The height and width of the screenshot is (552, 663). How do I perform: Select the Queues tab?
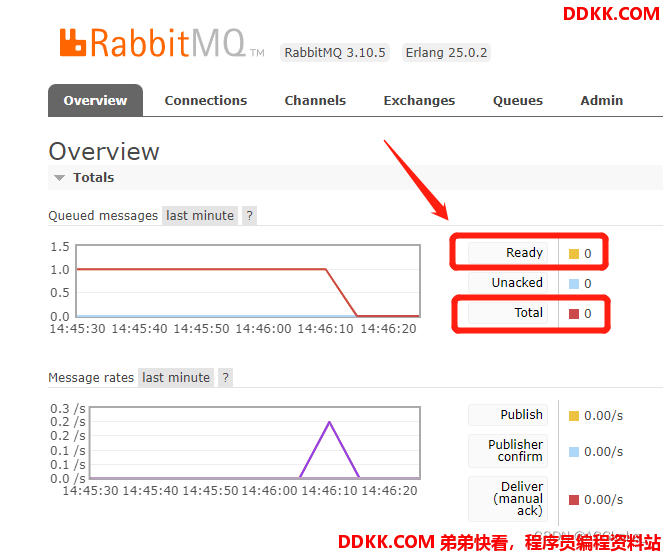(x=518, y=100)
